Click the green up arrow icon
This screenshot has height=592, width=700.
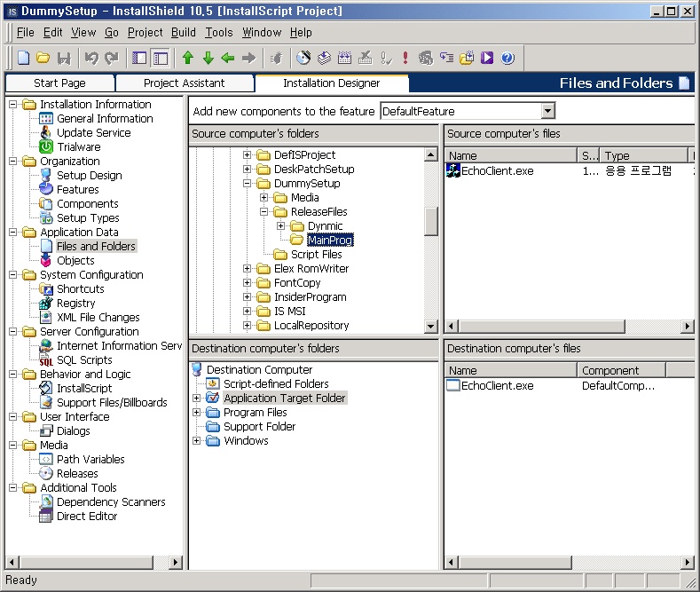(188, 58)
